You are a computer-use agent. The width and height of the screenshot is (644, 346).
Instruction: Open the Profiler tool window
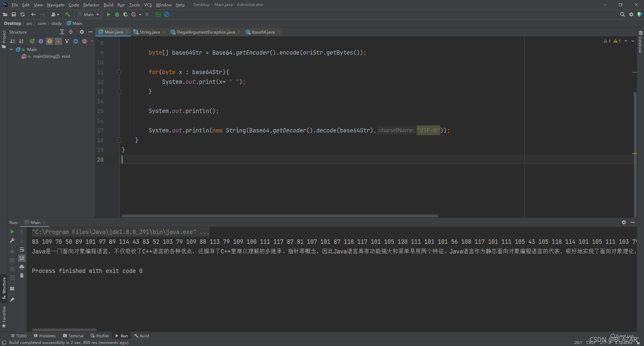coord(100,336)
